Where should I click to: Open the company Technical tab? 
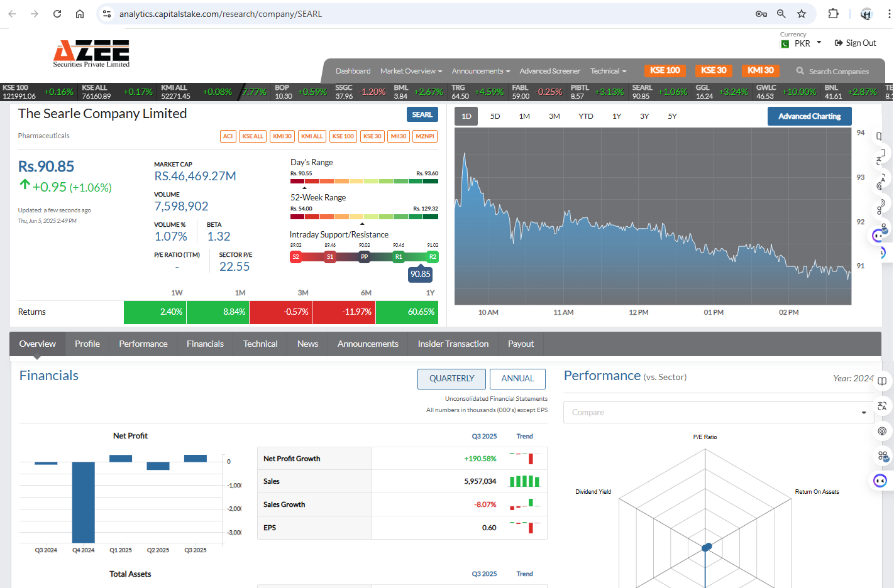pos(260,344)
